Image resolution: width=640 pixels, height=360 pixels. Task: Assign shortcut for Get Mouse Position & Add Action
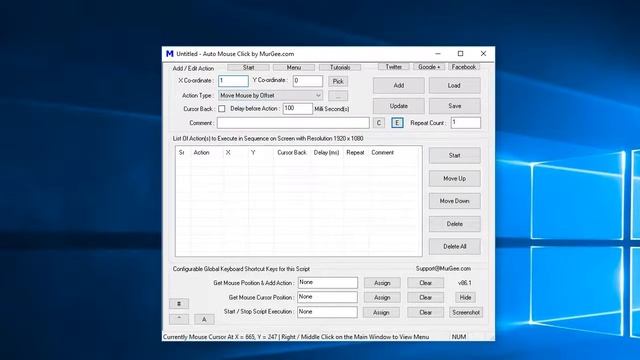[x=382, y=283]
